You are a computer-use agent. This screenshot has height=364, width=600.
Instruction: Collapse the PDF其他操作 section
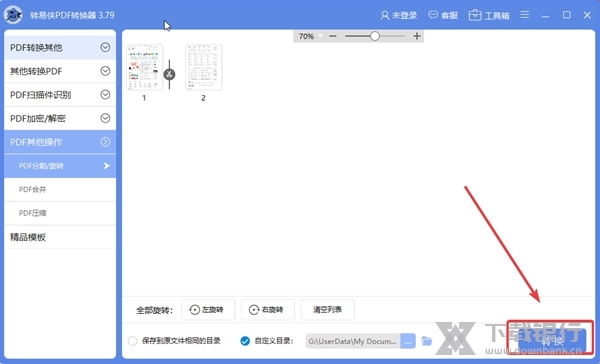pos(60,142)
